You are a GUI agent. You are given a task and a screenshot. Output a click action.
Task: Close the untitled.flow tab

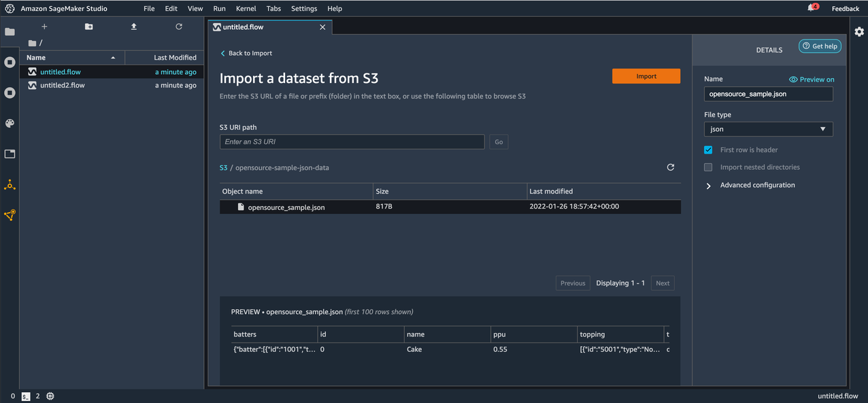pos(322,27)
